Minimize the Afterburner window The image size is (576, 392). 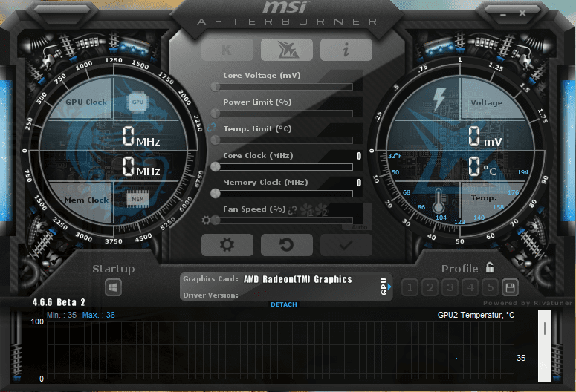click(x=503, y=15)
